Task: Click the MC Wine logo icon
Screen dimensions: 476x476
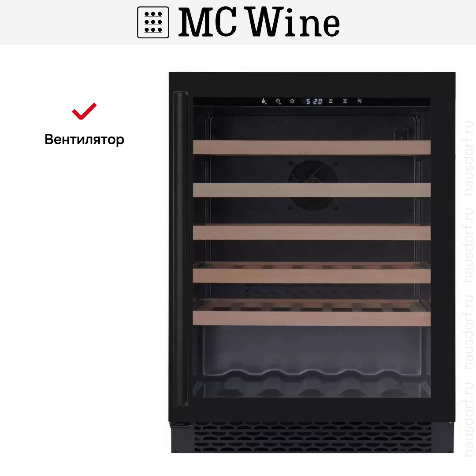Action: click(x=153, y=22)
